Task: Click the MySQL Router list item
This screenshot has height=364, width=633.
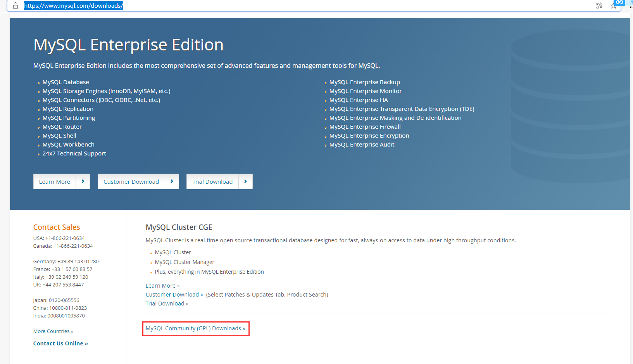Action: (62, 127)
